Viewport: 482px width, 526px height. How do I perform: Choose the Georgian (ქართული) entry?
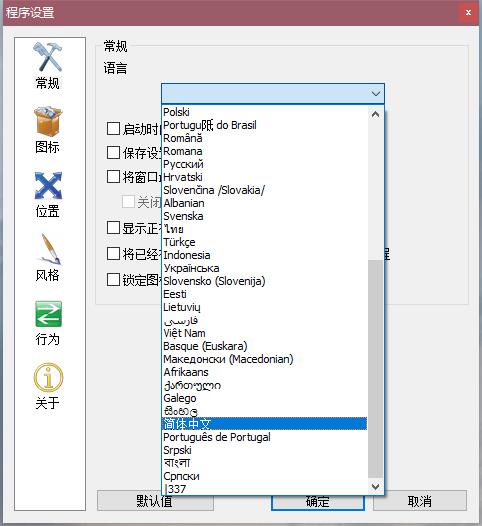tap(265, 385)
